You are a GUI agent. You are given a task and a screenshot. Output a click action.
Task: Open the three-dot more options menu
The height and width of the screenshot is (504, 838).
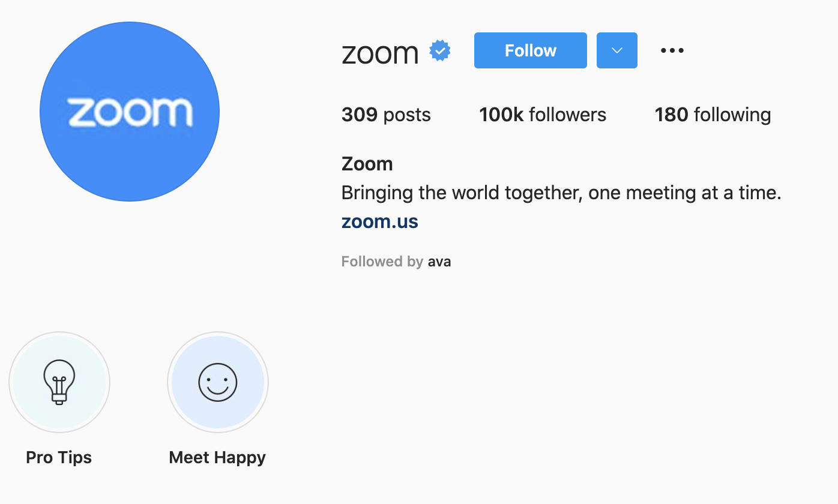[x=672, y=50]
